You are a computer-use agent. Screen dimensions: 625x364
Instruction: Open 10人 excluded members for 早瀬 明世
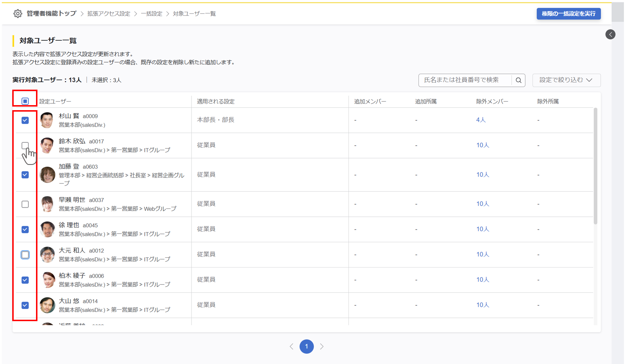[x=483, y=204]
